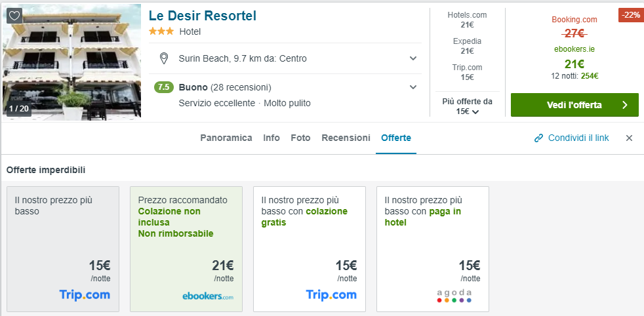The height and width of the screenshot is (316, 644).
Task: Switch to the Recensioni tab
Action: click(346, 138)
